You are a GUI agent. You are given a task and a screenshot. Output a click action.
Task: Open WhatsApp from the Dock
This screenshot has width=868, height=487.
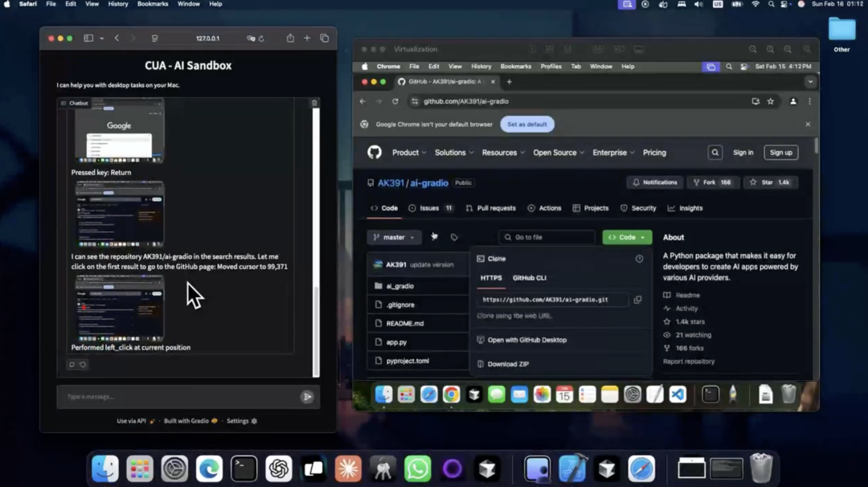[x=417, y=469]
